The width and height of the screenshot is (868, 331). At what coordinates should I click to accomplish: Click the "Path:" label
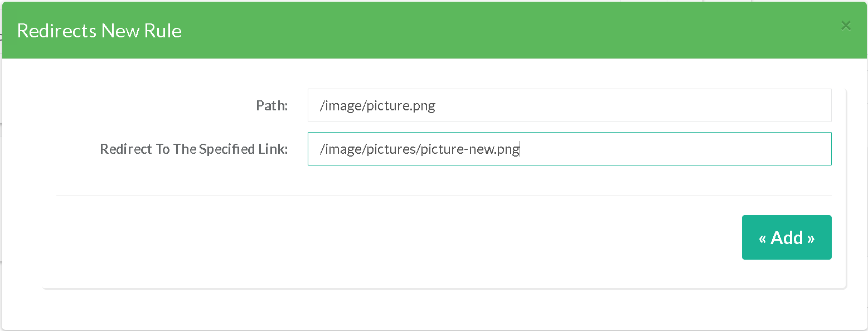(x=271, y=105)
